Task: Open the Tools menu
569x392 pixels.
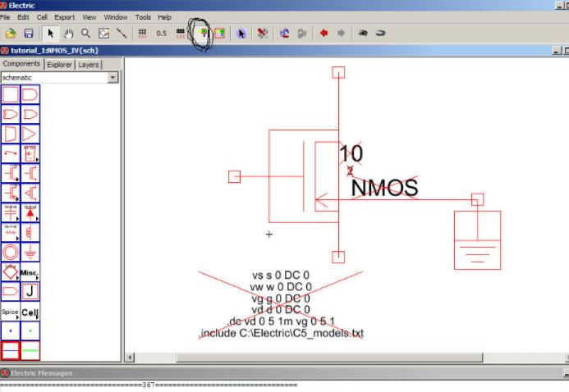Action: pyautogui.click(x=144, y=16)
